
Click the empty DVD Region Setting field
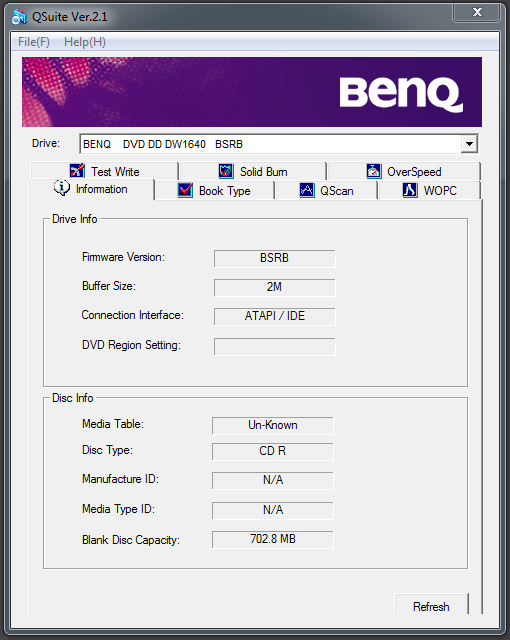tap(275, 347)
